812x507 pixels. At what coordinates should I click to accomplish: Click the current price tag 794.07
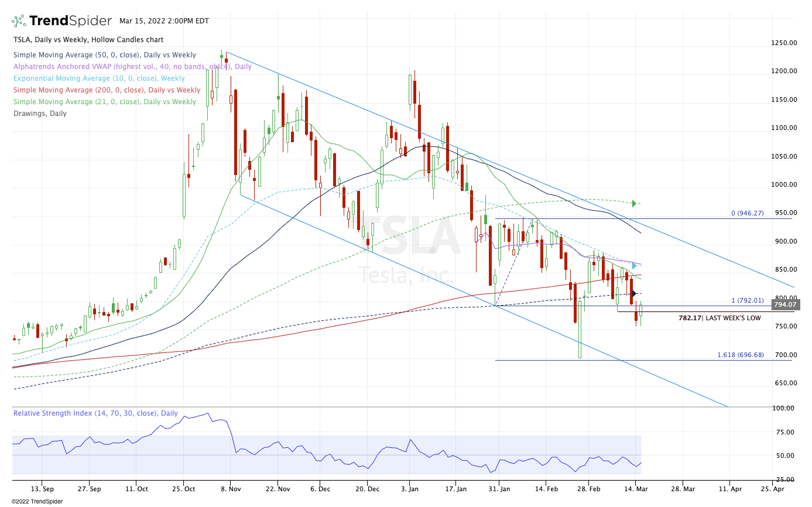[786, 304]
